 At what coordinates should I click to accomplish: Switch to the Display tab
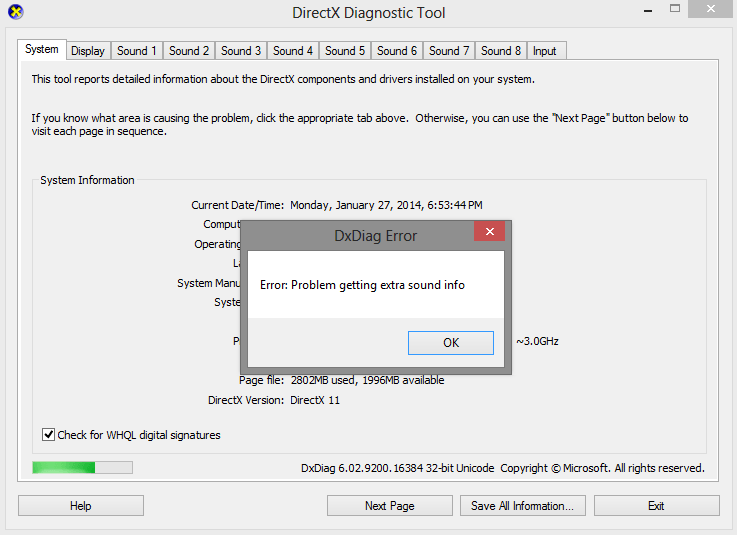88,51
